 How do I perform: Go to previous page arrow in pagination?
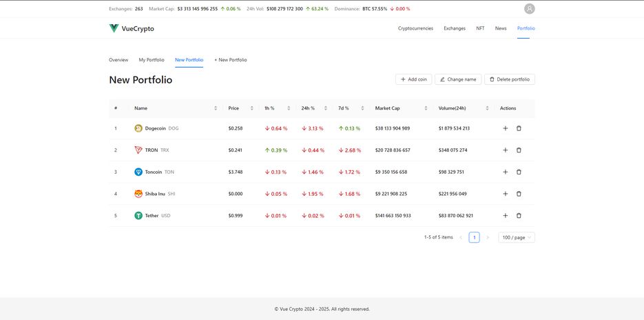point(461,237)
